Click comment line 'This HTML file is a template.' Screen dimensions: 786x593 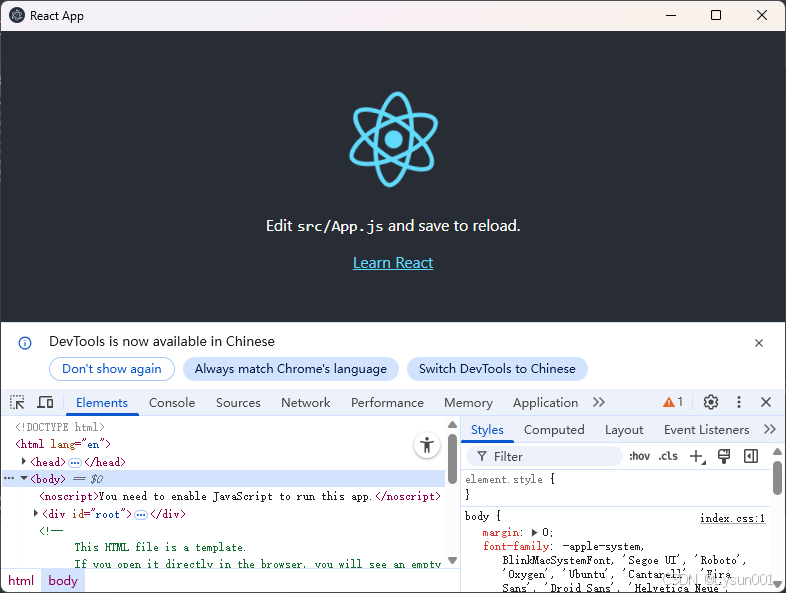(160, 547)
